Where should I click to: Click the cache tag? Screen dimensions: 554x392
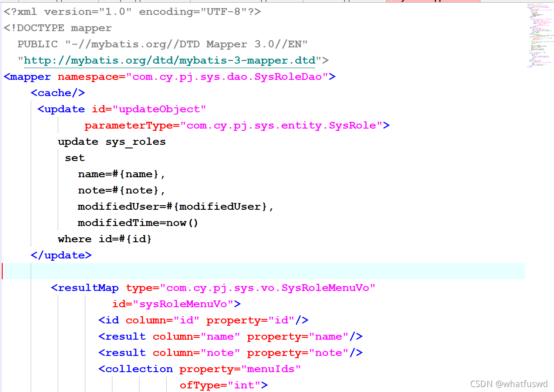(58, 93)
